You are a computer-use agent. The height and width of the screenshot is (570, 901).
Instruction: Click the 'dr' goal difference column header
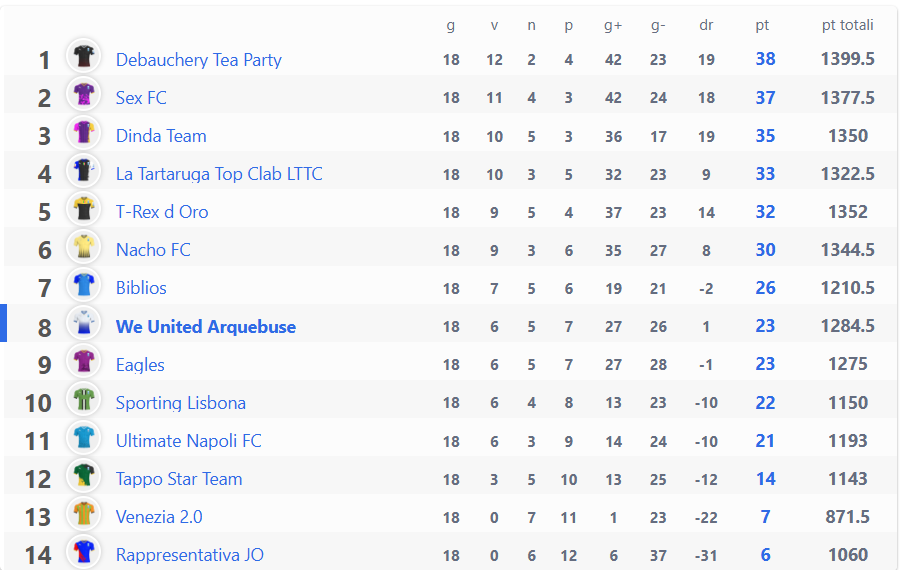(x=706, y=25)
